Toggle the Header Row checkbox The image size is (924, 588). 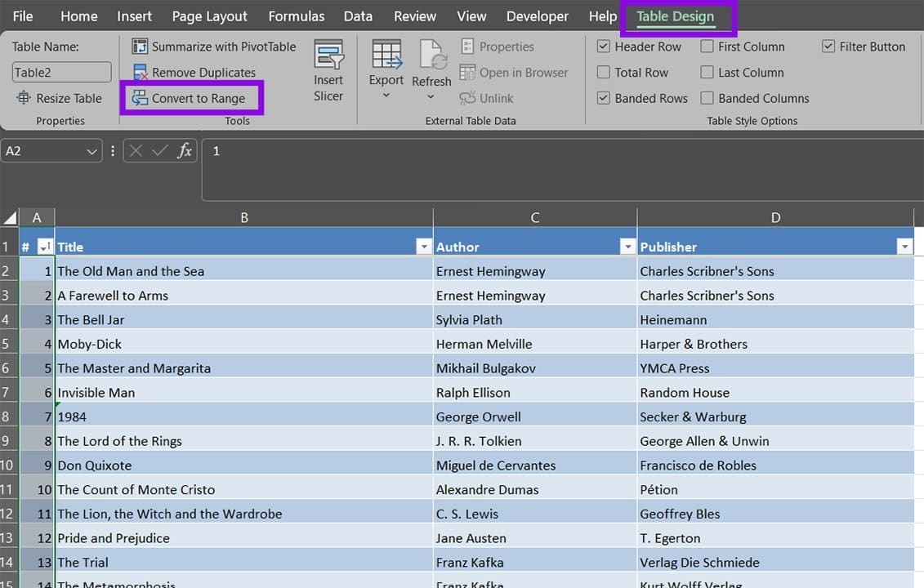click(604, 46)
